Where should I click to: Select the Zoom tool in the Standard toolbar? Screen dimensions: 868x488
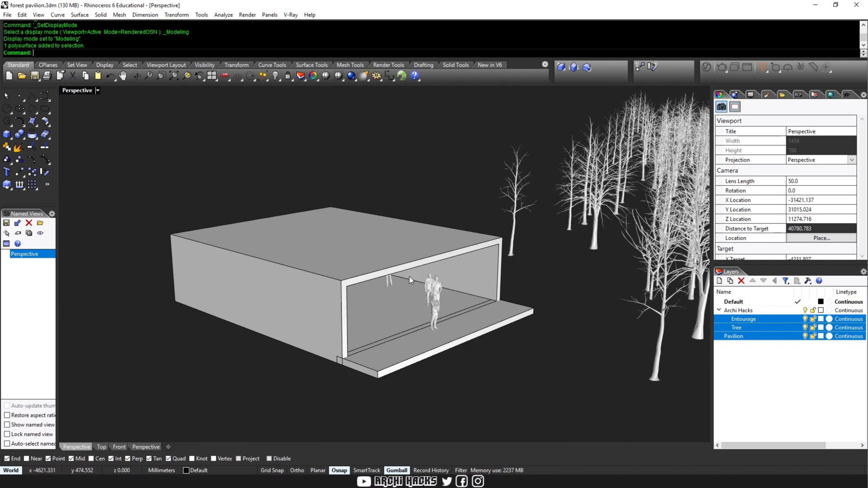149,76
